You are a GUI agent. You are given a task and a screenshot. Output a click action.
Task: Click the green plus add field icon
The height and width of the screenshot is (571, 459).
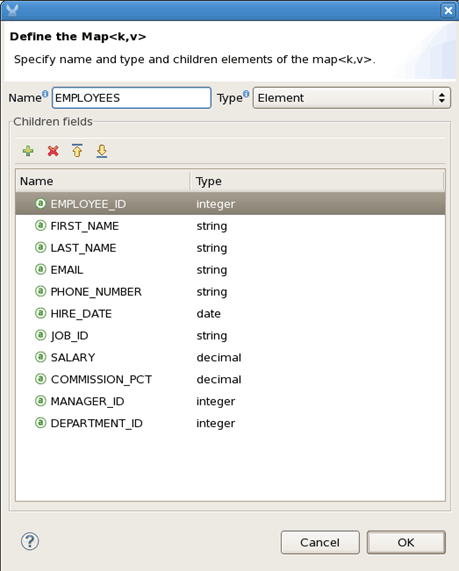coord(28,151)
